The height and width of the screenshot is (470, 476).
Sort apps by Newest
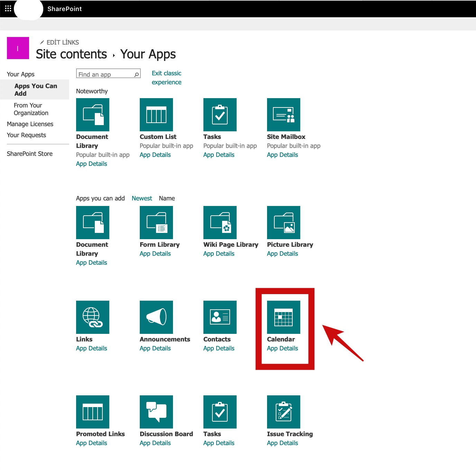[142, 198]
